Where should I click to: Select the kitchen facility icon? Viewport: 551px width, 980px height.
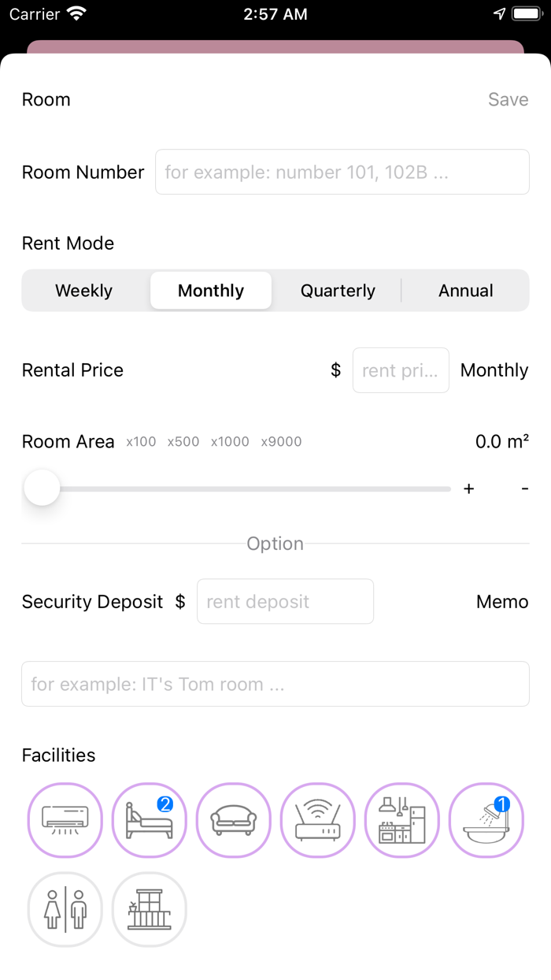[401, 820]
